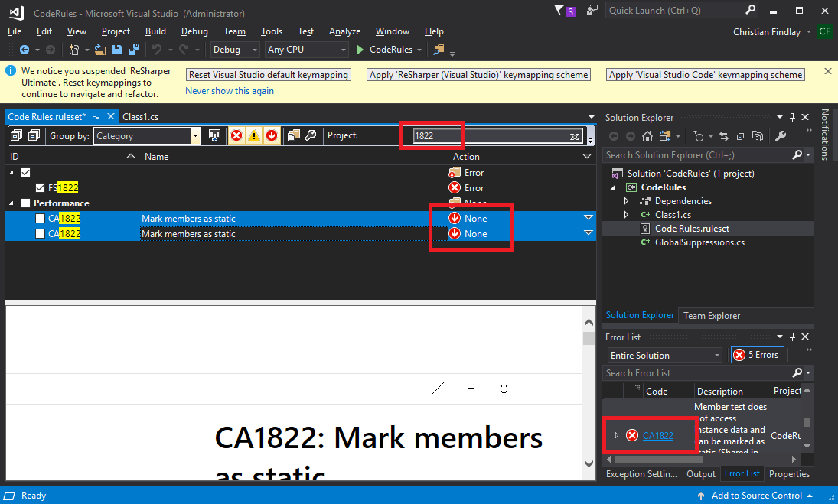838x504 pixels.
Task: Collapse the CodeRules project node
Action: pos(614,187)
